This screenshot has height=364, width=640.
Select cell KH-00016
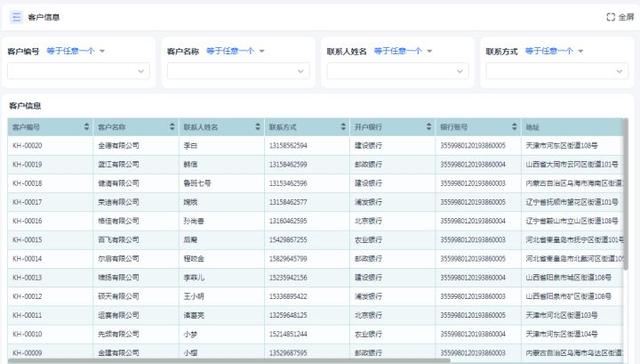click(27, 221)
